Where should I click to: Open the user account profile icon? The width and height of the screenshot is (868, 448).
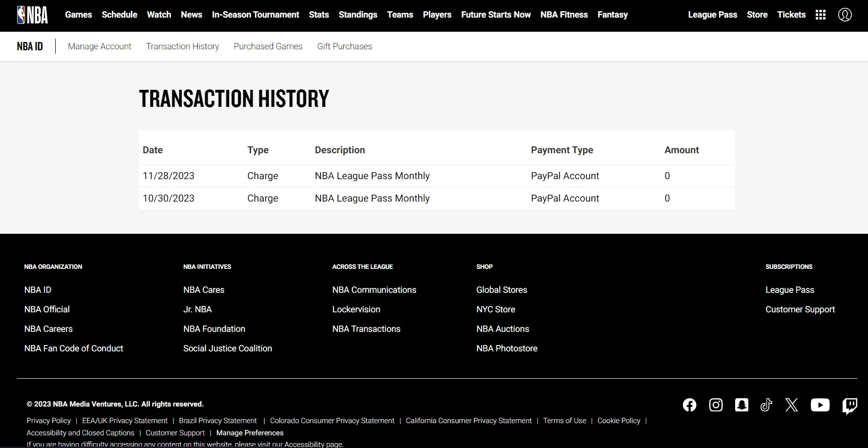tap(845, 15)
